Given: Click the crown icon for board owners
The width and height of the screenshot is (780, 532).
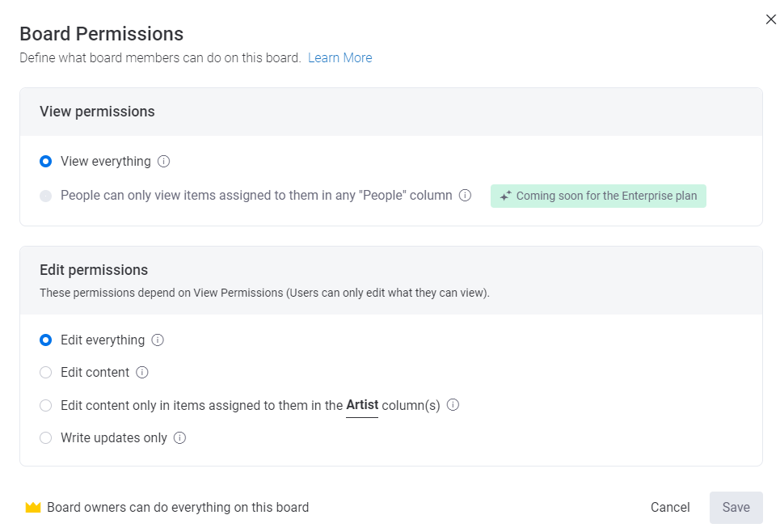Looking at the screenshot, I should click(x=33, y=508).
